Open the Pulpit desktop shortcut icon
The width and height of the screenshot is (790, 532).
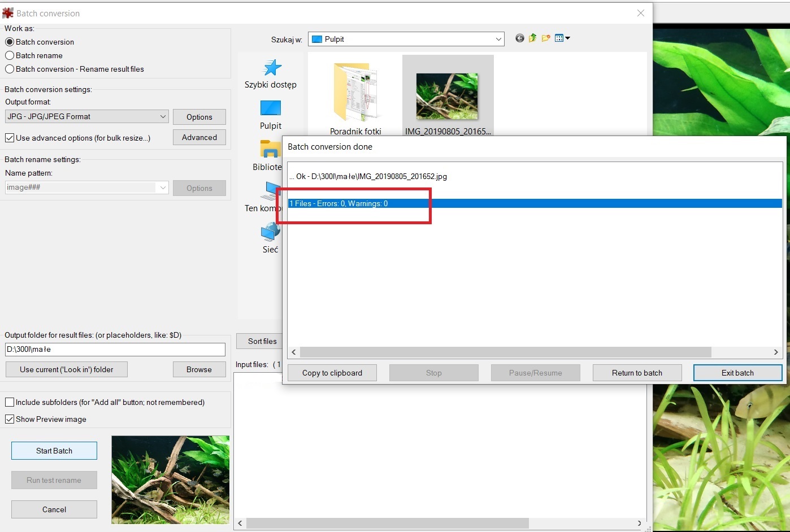[270, 108]
